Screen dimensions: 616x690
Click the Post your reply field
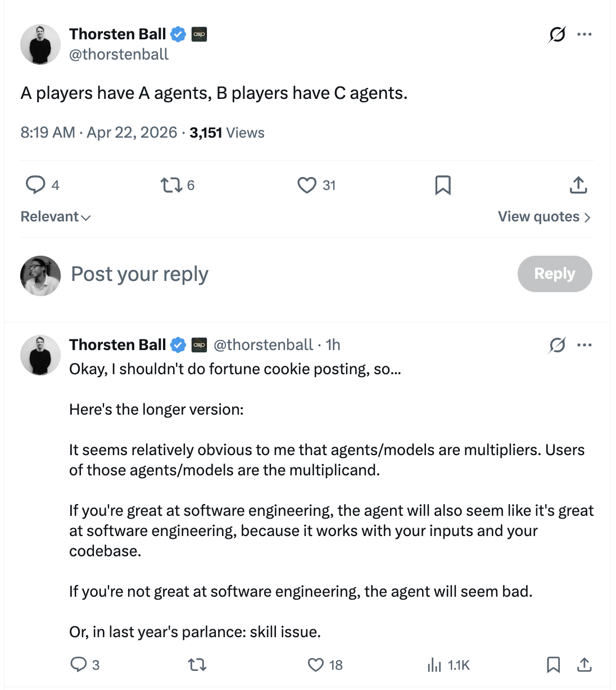tap(139, 274)
